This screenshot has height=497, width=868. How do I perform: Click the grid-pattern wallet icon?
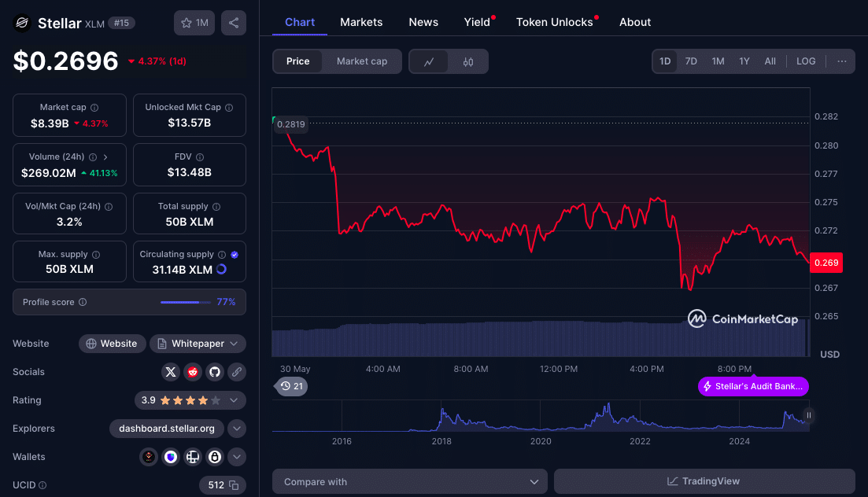pos(193,457)
